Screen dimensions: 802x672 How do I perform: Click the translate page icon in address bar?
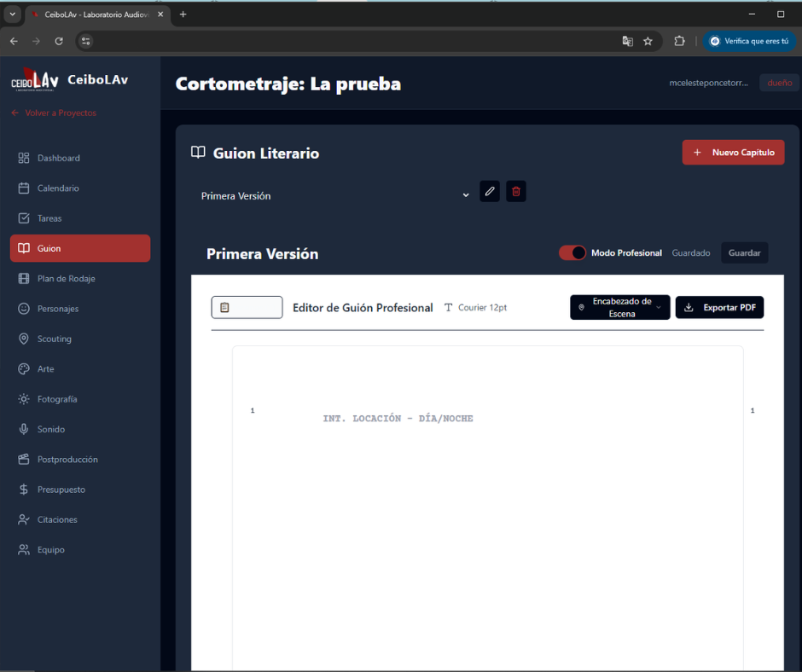(628, 41)
